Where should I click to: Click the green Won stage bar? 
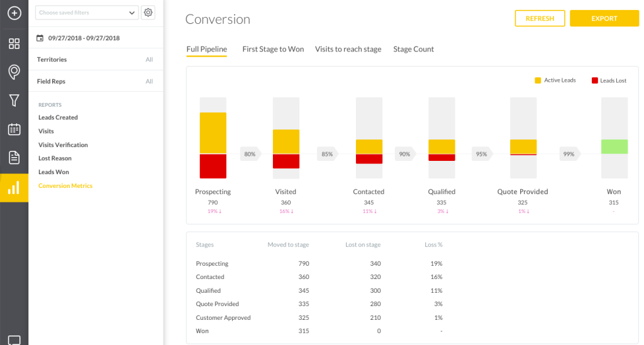pos(614,146)
